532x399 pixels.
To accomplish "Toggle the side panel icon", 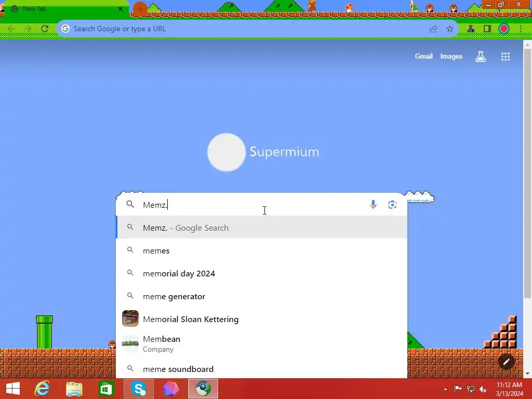I will tap(487, 29).
